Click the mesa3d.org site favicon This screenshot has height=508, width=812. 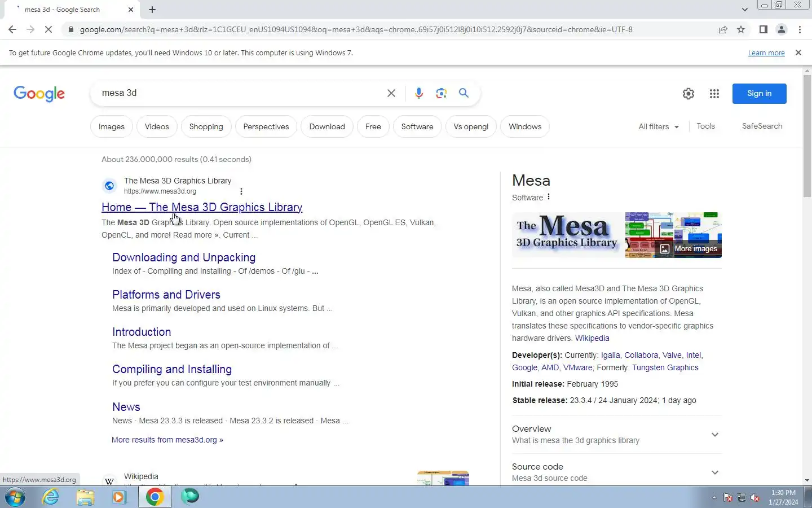click(109, 186)
